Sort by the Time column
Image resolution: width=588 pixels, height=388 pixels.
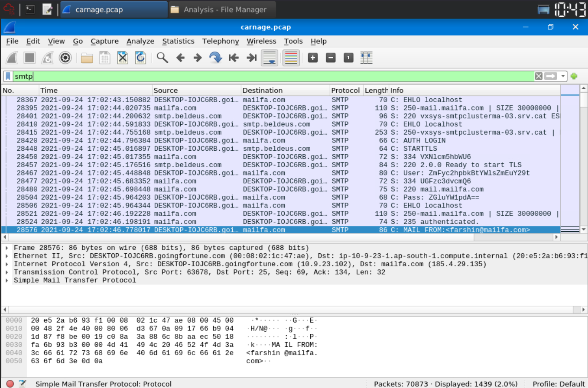(95, 91)
